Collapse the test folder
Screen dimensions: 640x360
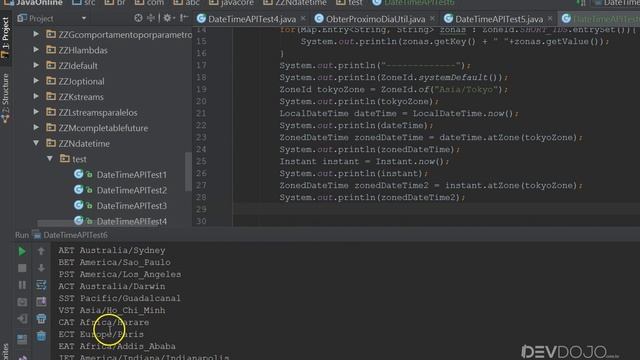click(x=49, y=158)
